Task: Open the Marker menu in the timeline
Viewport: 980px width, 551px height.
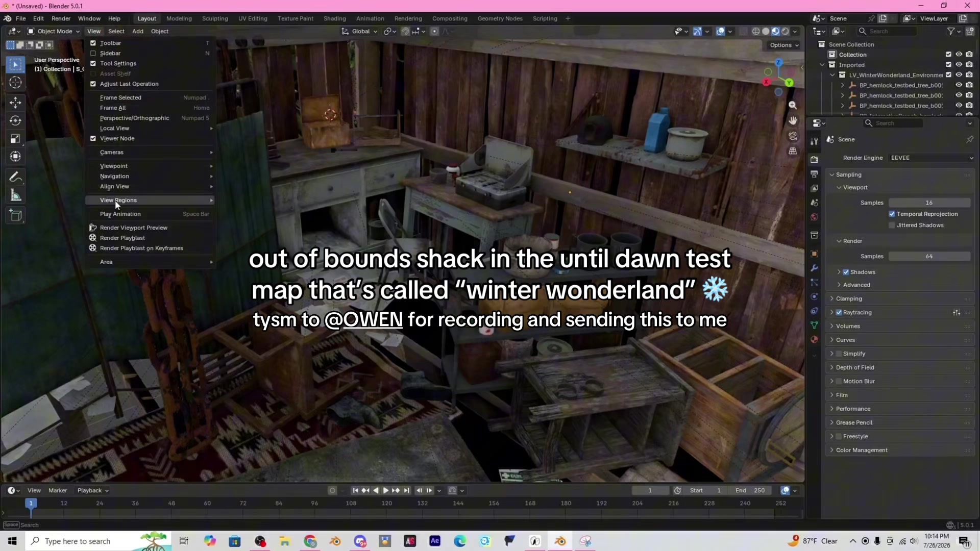Action: pos(58,491)
